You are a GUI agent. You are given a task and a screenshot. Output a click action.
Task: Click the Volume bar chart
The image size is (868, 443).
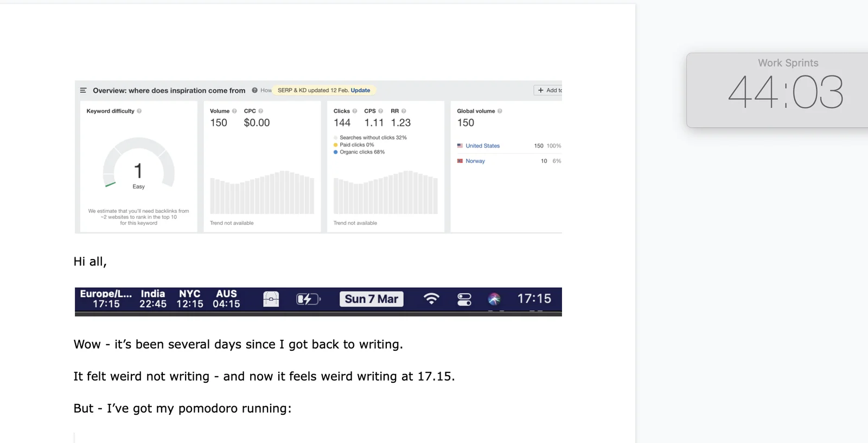point(262,192)
